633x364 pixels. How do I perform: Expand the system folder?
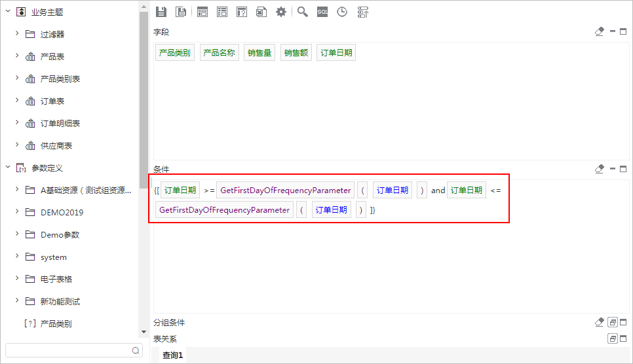tap(17, 256)
